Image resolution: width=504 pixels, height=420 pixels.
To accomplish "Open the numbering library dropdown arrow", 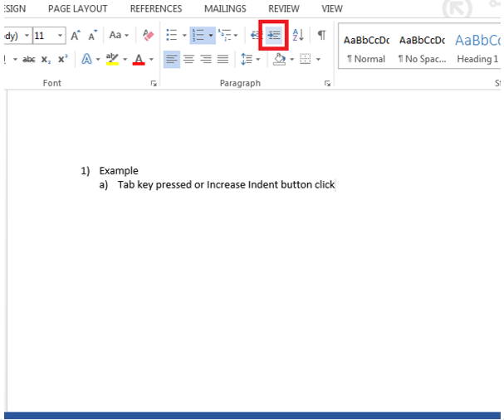I will (x=211, y=36).
